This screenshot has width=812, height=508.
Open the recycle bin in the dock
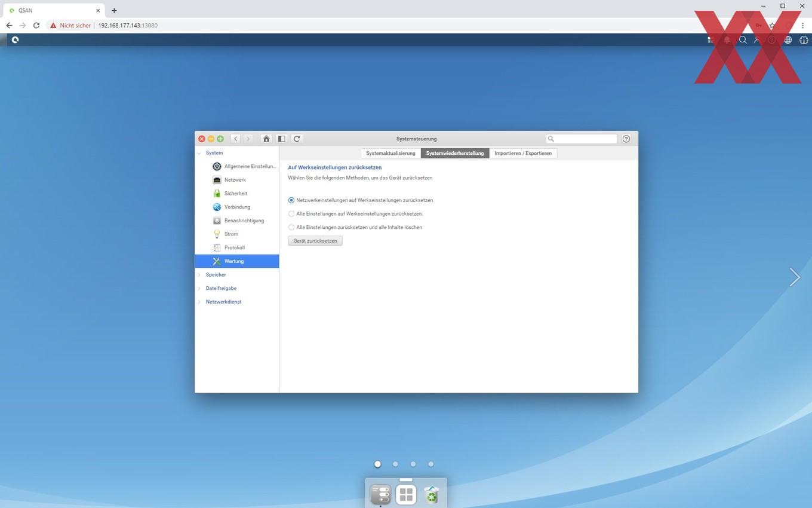coord(431,495)
